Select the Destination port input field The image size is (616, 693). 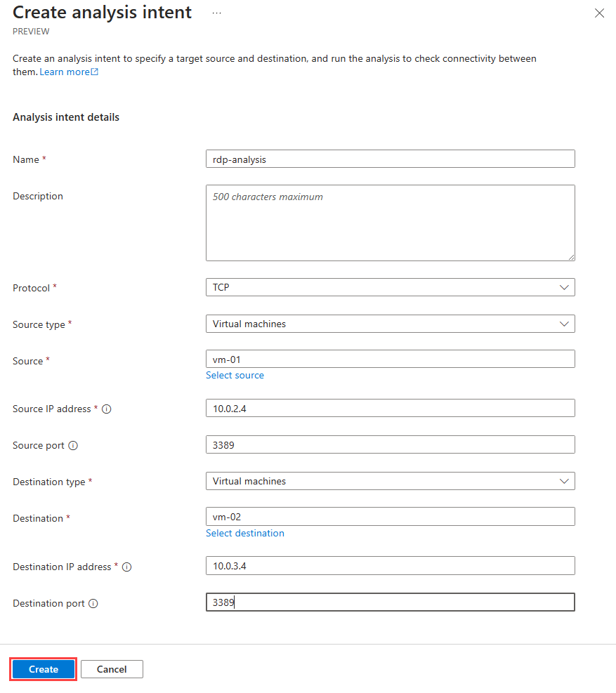pyautogui.click(x=390, y=602)
